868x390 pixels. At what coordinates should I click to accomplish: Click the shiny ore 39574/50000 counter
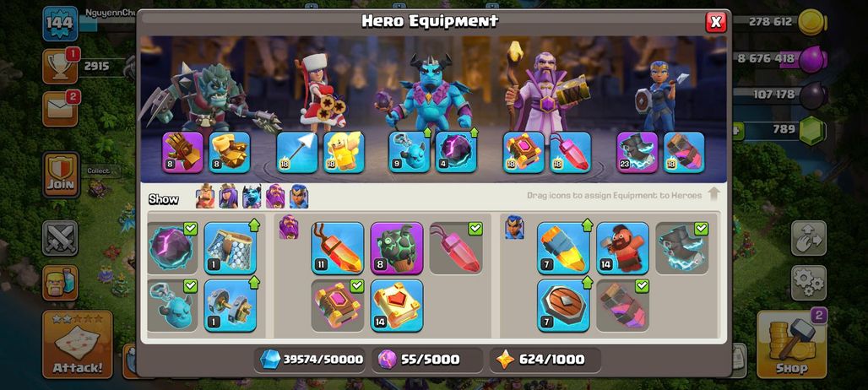pyautogui.click(x=311, y=360)
